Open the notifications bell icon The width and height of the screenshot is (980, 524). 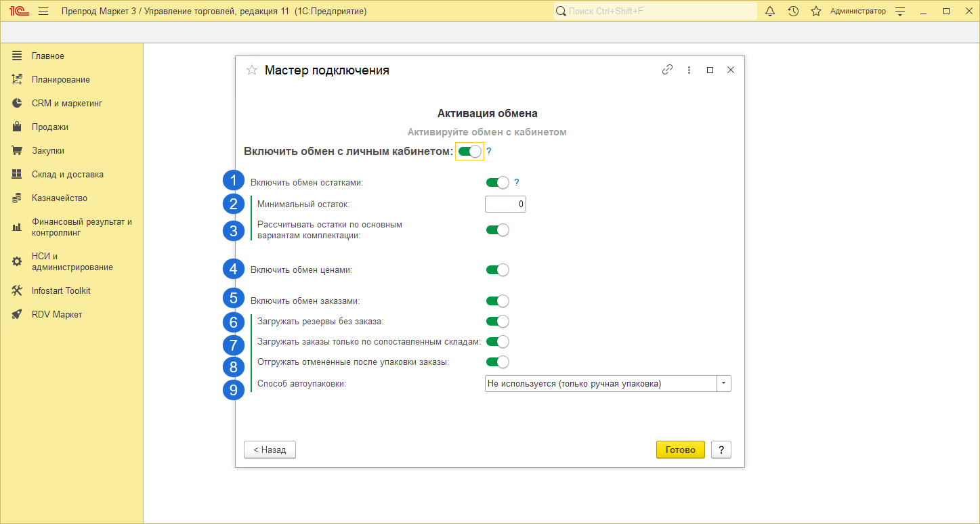[770, 12]
